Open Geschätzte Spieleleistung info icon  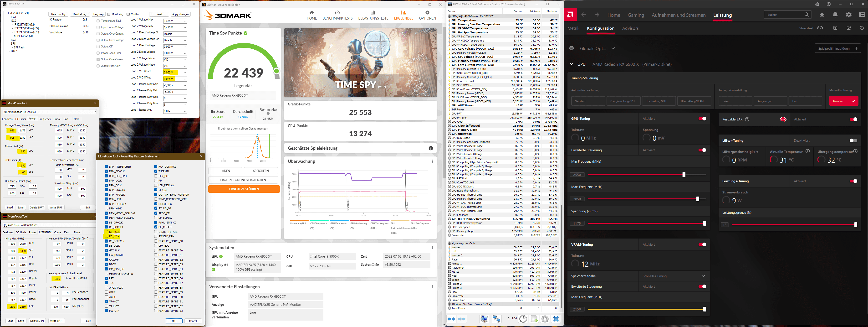431,148
